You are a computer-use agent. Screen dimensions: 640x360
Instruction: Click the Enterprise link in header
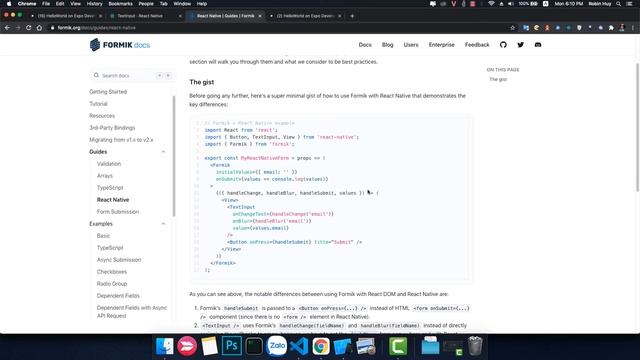click(x=441, y=45)
